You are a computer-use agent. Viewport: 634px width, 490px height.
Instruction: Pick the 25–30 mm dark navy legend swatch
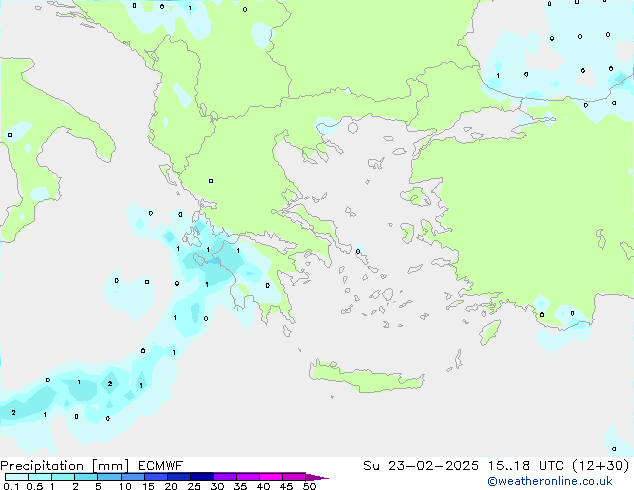(x=202, y=477)
